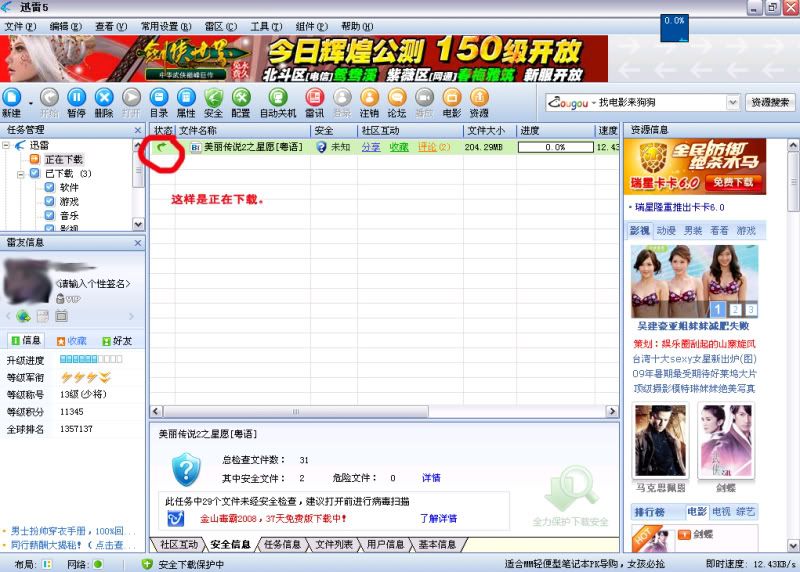Switch to the 社区互动 bottom tab
This screenshot has width=800, height=572.
[x=179, y=544]
